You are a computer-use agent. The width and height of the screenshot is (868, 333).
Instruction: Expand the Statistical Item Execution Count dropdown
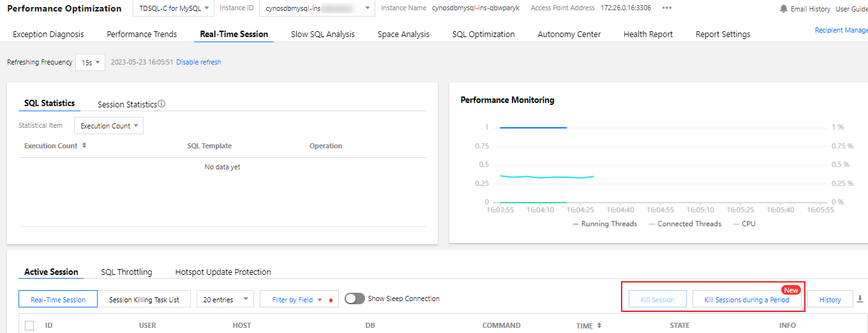coord(109,126)
